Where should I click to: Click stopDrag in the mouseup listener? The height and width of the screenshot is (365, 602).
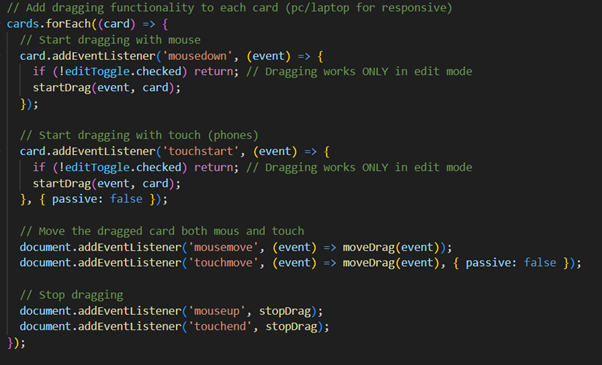tap(284, 311)
